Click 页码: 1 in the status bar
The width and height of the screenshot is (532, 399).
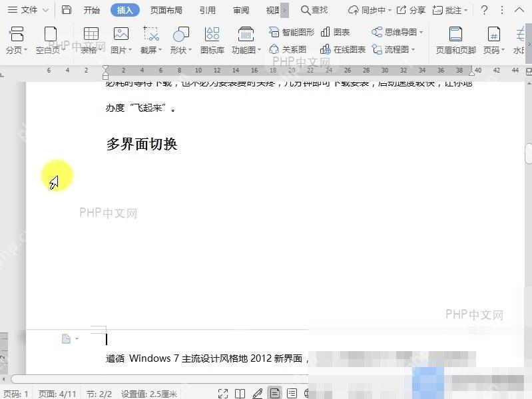click(15, 394)
